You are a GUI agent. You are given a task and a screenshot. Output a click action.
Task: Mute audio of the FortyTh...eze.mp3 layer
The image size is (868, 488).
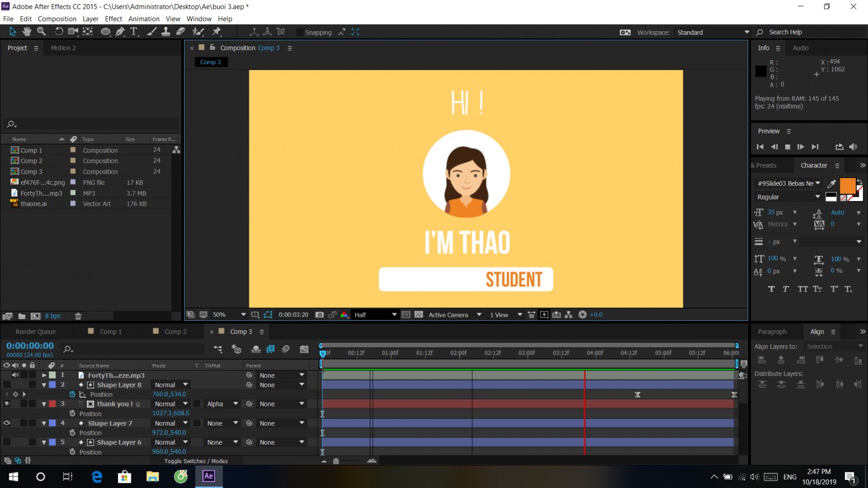pos(15,375)
